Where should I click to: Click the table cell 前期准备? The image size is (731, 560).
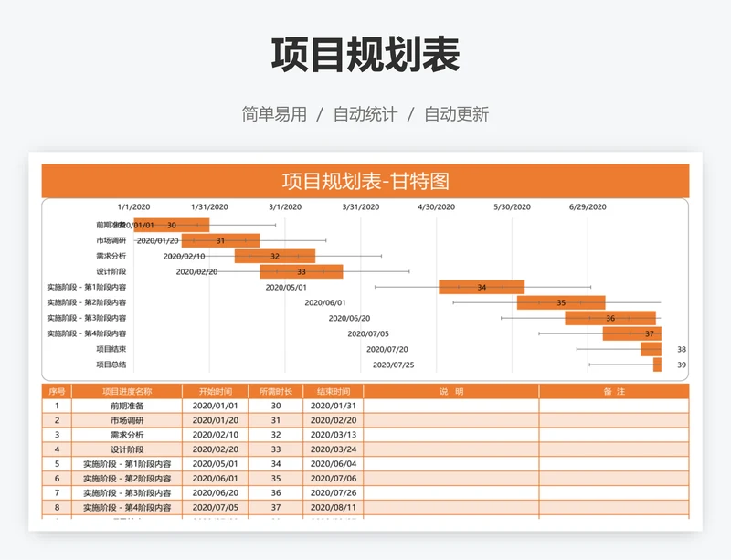pos(127,406)
